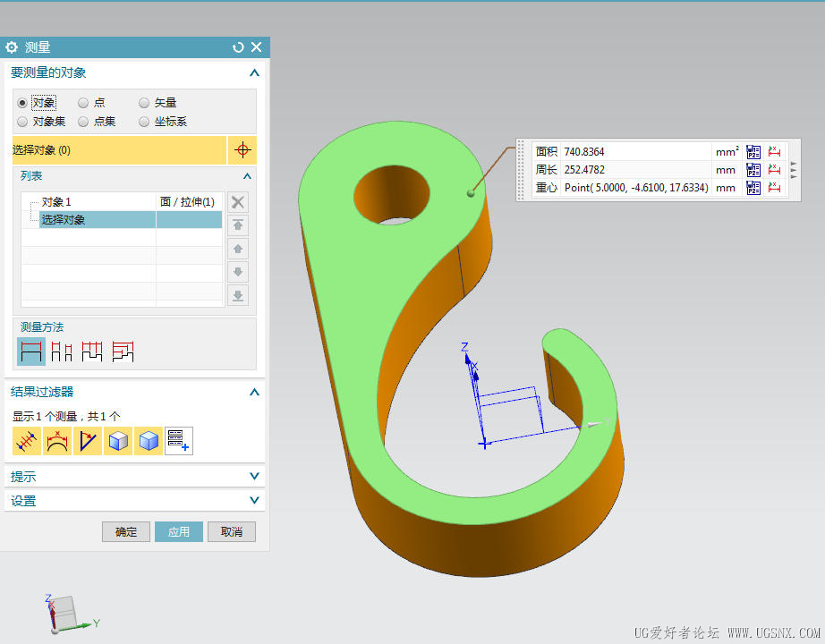Select the 选择对象 row in list
Image resolution: width=825 pixels, height=644 pixels.
tap(98, 220)
